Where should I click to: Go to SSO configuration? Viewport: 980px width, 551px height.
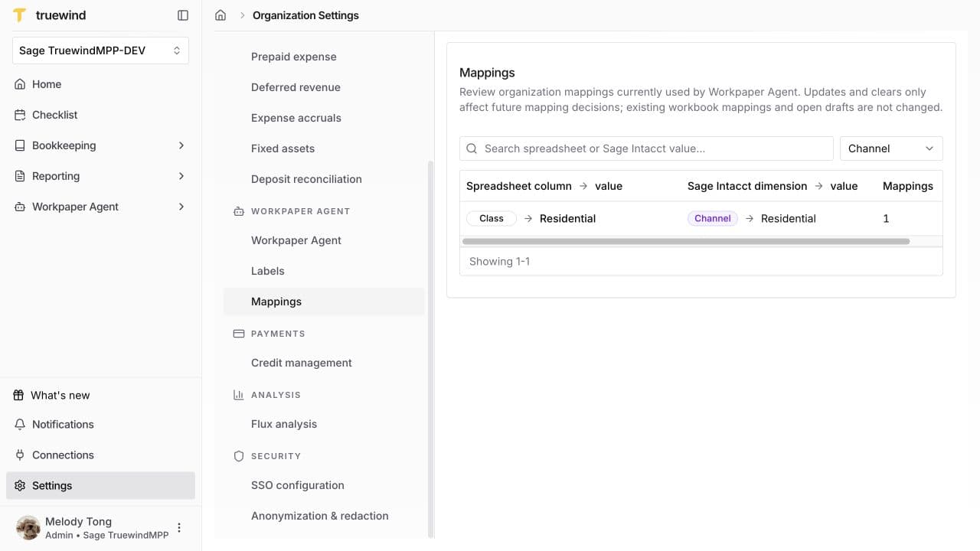pos(324,485)
